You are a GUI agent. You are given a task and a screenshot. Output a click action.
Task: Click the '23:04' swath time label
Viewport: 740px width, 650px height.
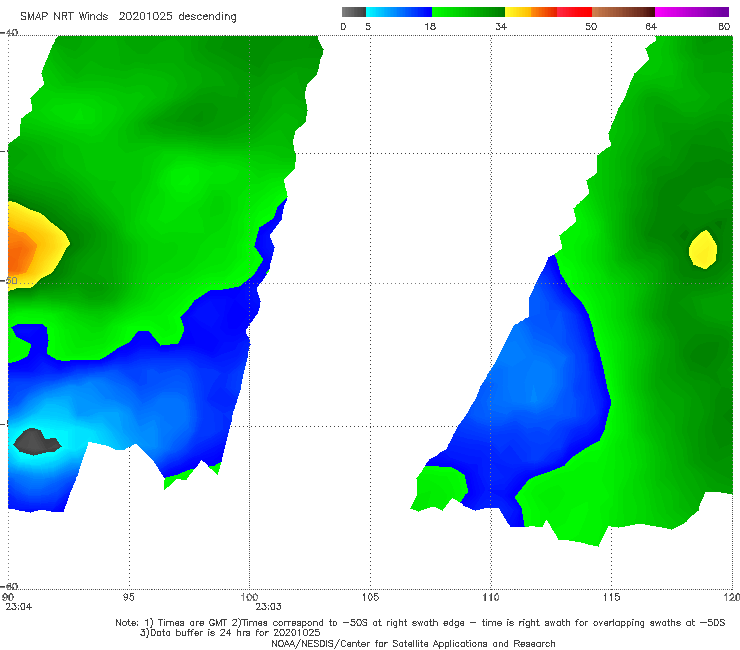coord(19,607)
